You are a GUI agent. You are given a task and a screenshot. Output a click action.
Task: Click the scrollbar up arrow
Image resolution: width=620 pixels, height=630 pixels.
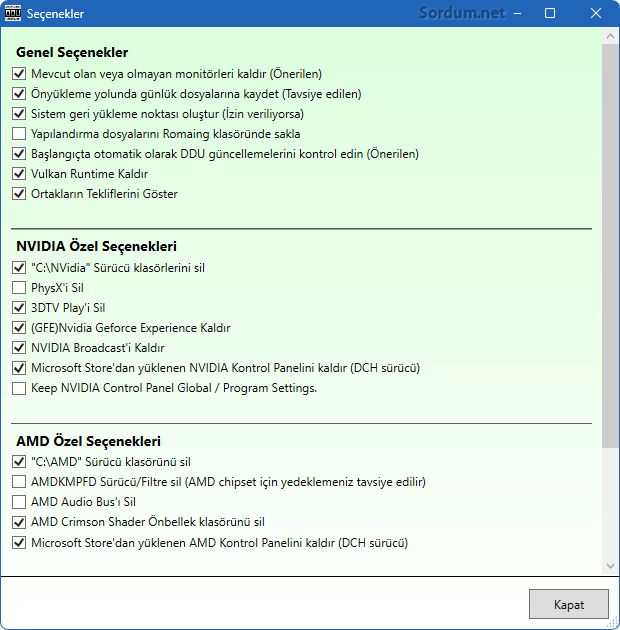[611, 37]
